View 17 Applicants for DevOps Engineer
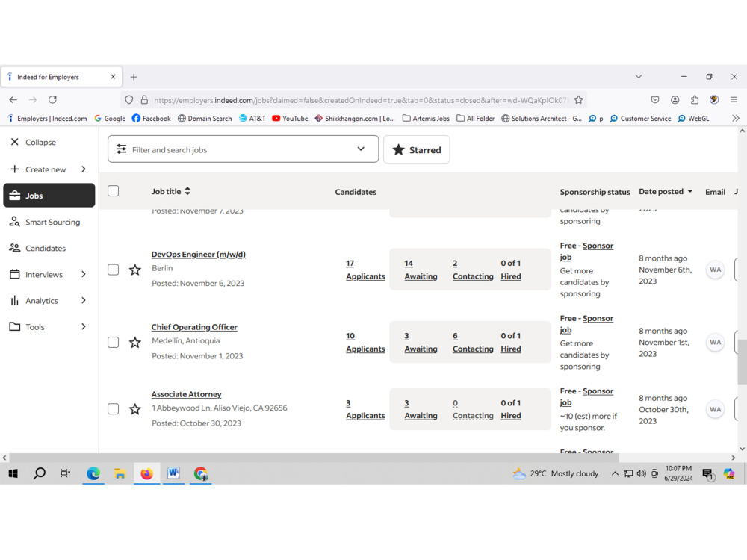Image resolution: width=747 pixels, height=560 pixels. pos(365,270)
